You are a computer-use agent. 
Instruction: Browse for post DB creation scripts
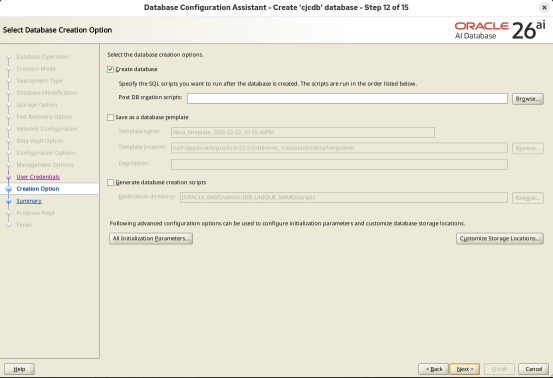click(x=528, y=99)
